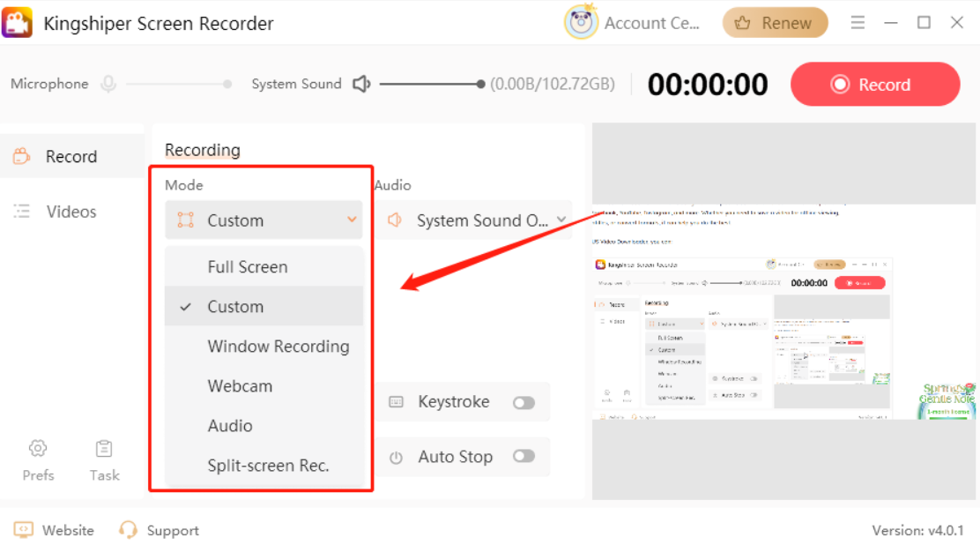The width and height of the screenshot is (980, 545).
Task: Choose Window Recording from mode list
Action: pyautogui.click(x=278, y=347)
